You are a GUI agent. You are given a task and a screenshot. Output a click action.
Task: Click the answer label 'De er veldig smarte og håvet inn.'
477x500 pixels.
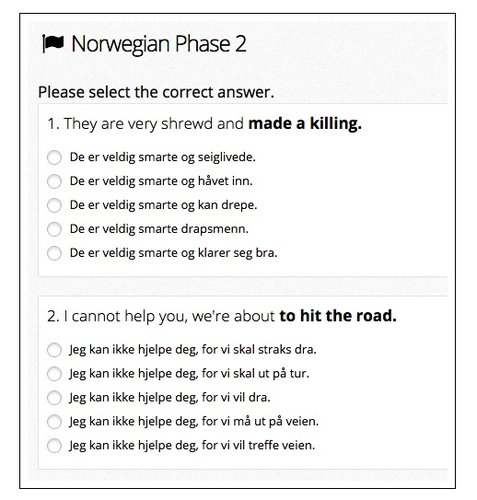tap(161, 181)
